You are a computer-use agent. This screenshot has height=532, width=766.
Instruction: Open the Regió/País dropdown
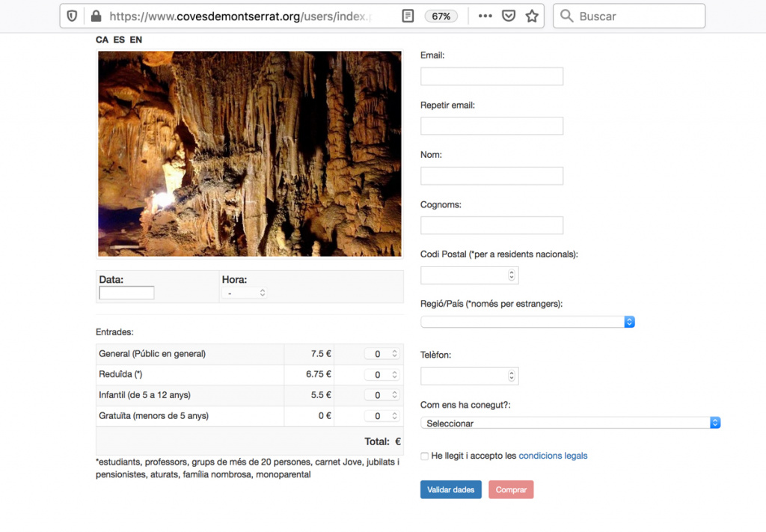tap(527, 322)
